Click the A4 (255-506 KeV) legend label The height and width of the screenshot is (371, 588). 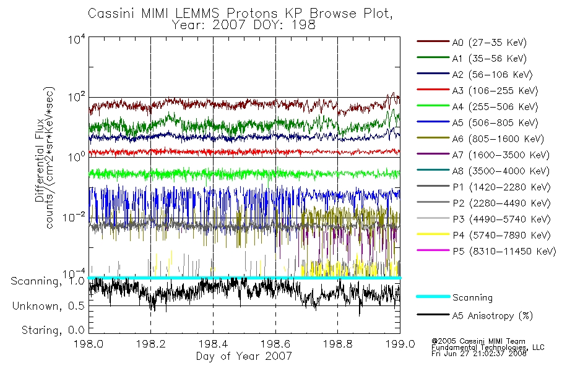[495, 107]
